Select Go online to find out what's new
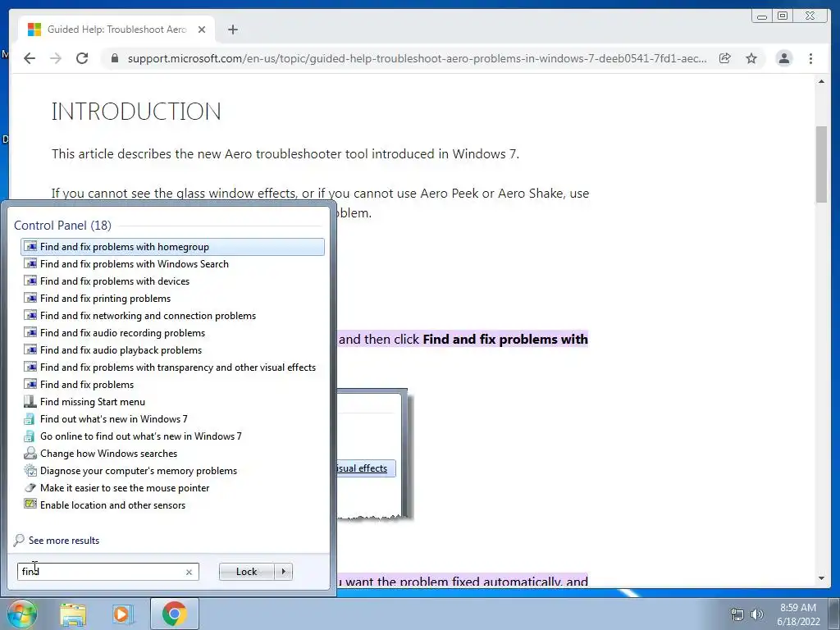Image resolution: width=840 pixels, height=630 pixels. point(172,436)
